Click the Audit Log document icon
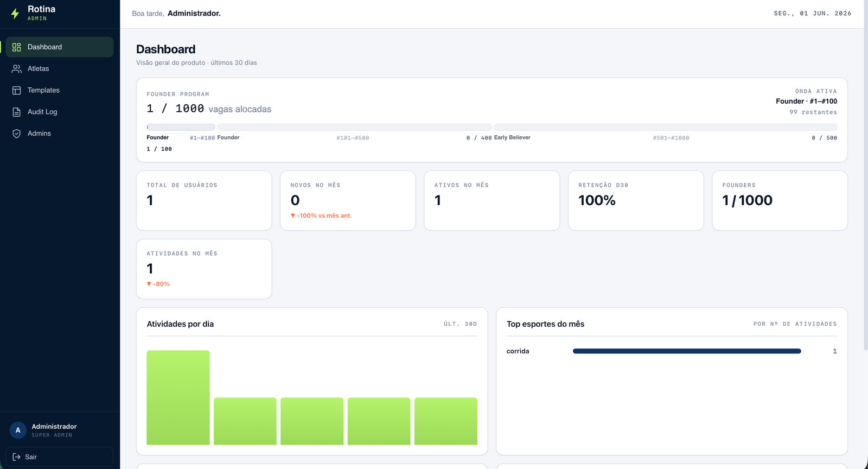The height and width of the screenshot is (469, 868). pos(17,112)
